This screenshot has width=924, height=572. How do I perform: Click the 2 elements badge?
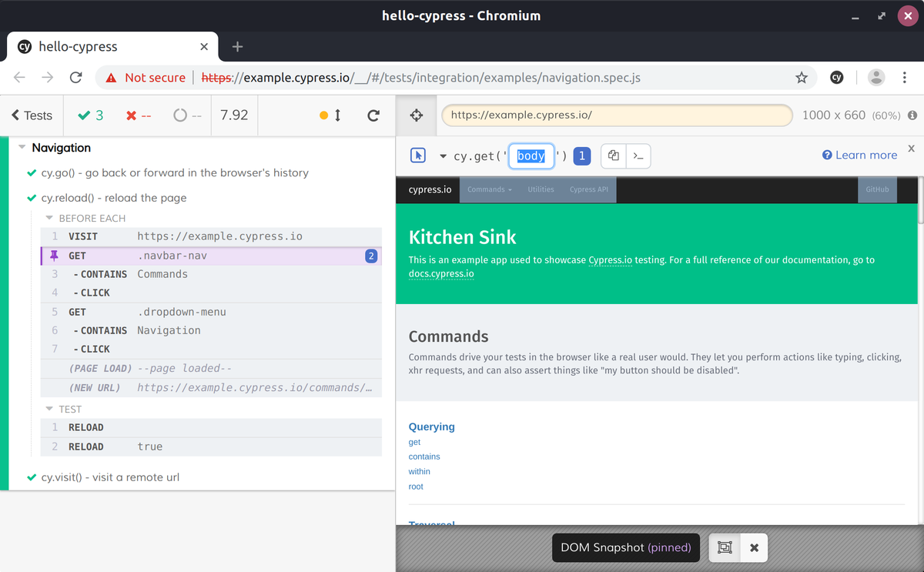point(371,256)
